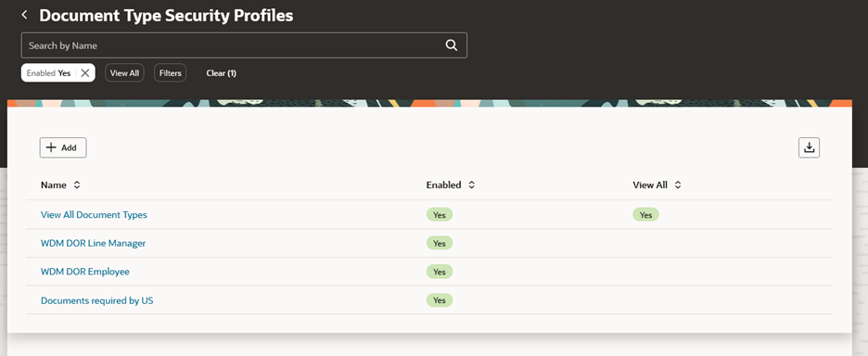Open Documents required by US profile
This screenshot has height=356, width=868.
pyautogui.click(x=96, y=300)
